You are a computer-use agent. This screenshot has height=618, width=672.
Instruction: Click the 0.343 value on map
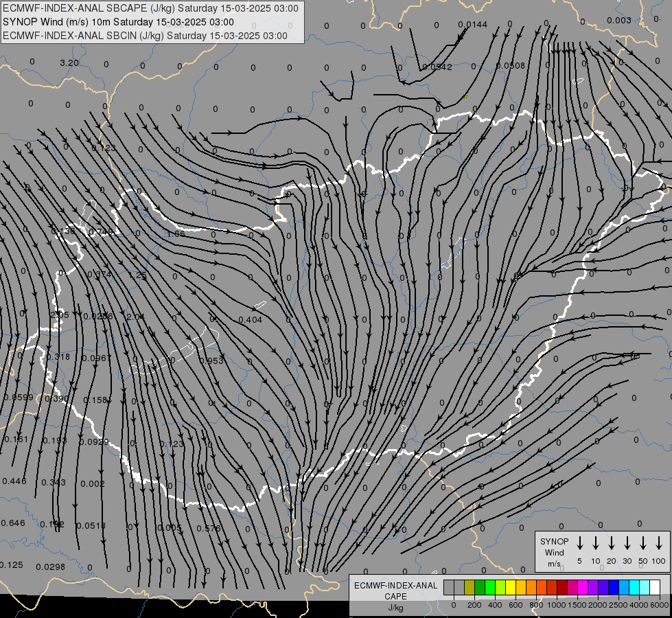click(x=54, y=483)
